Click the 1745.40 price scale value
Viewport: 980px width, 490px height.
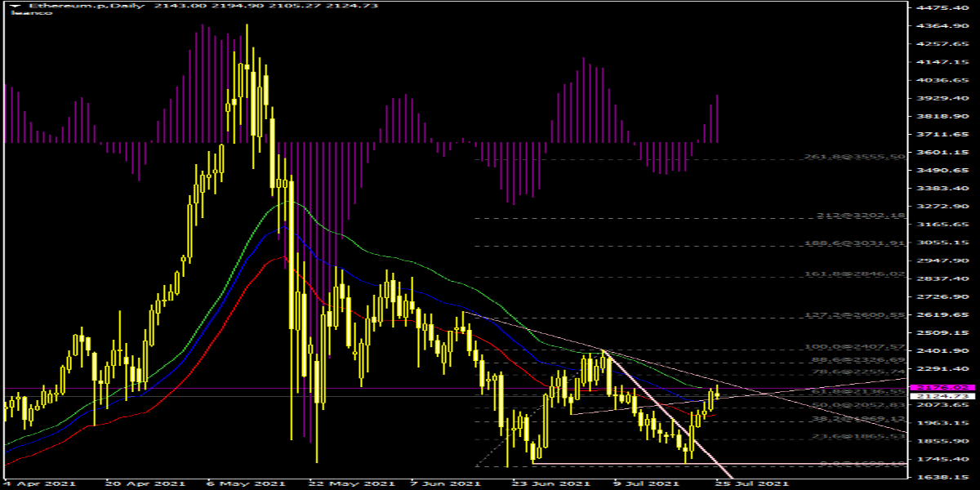click(942, 459)
